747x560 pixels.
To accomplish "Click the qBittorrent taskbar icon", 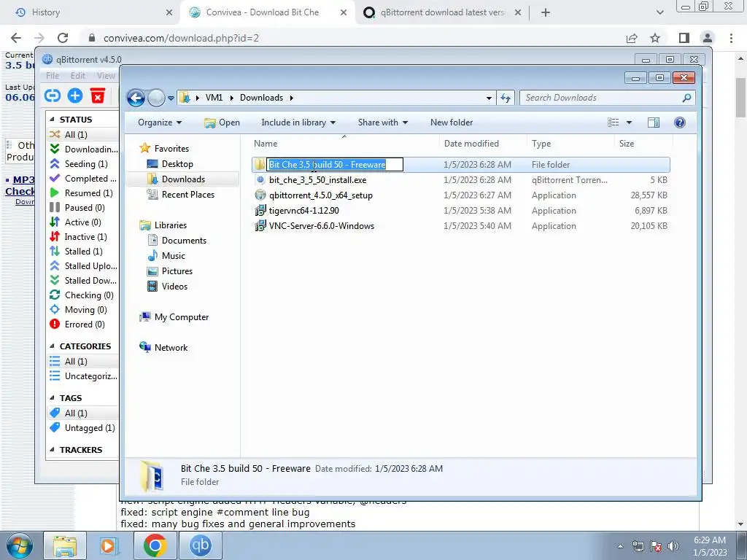I will (x=200, y=545).
